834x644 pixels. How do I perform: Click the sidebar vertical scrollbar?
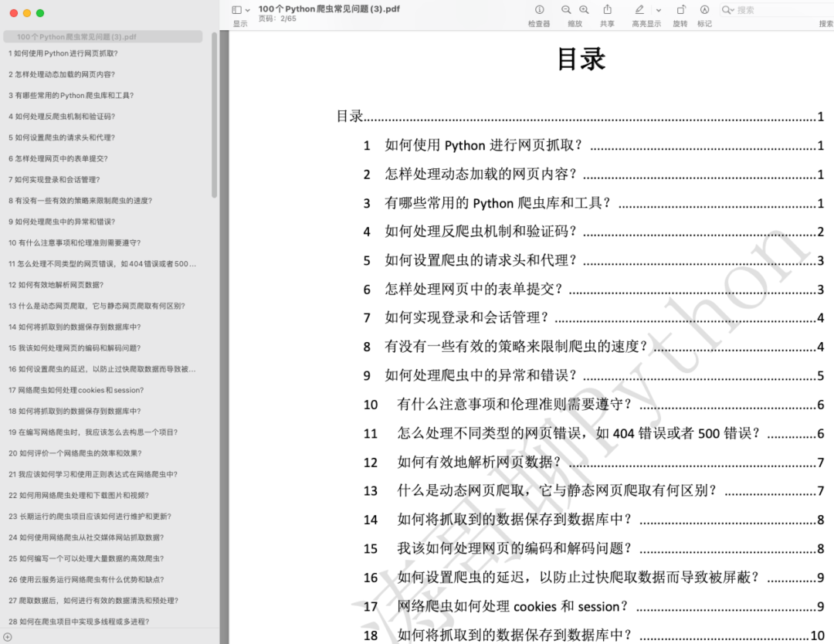215,115
